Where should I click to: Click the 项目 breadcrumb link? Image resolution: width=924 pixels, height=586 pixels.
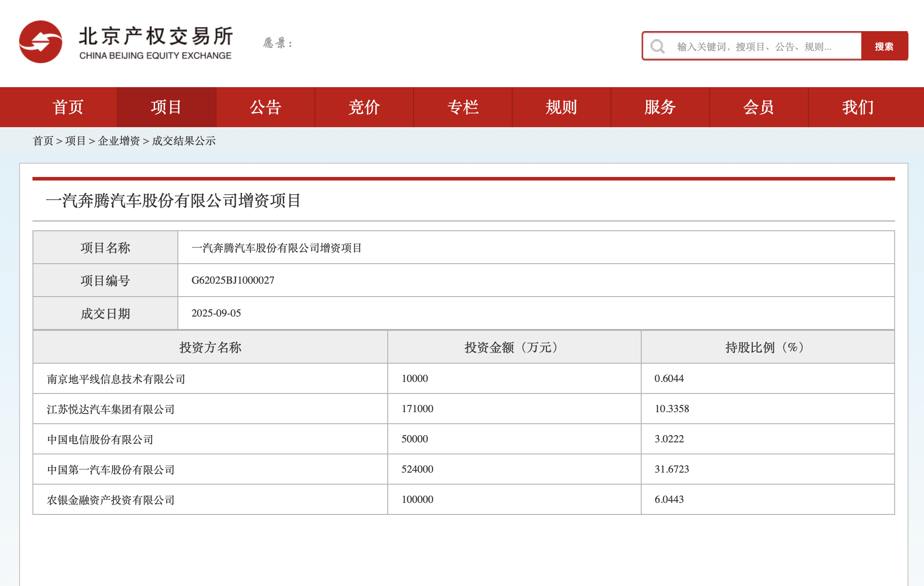pos(75,141)
